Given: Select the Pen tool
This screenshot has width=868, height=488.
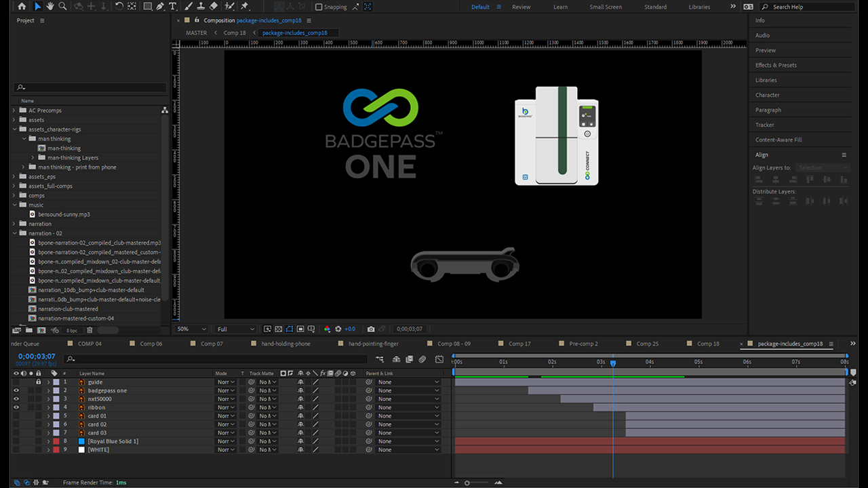Looking at the screenshot, I should [160, 7].
